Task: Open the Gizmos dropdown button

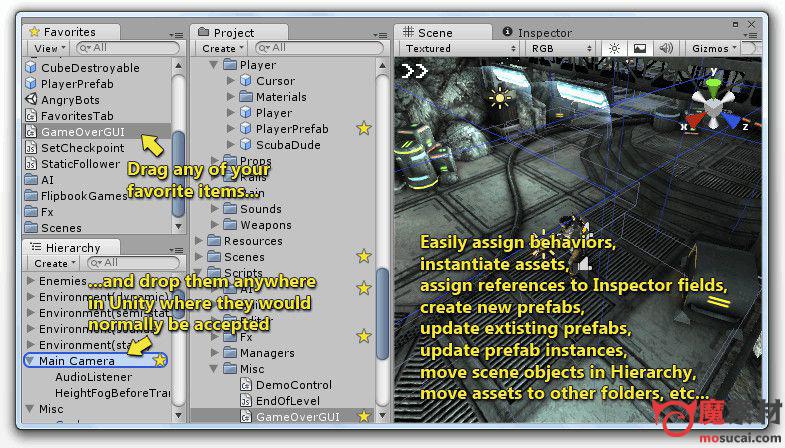Action: pos(714,49)
